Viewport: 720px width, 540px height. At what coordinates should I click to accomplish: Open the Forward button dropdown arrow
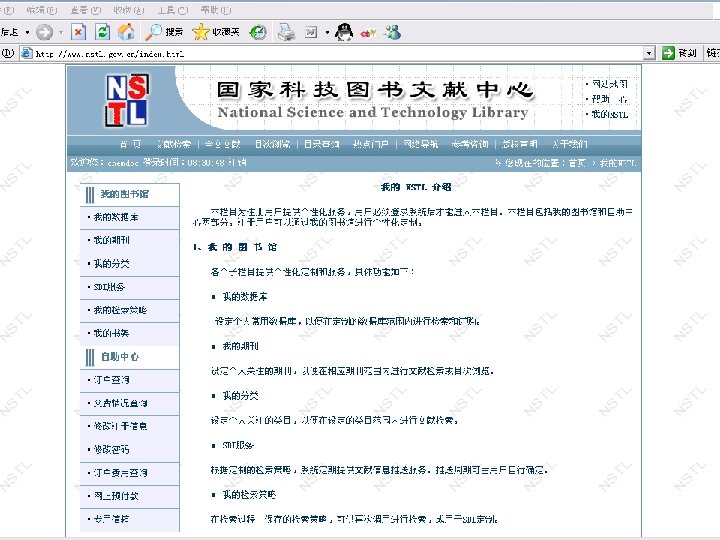pyautogui.click(x=61, y=32)
